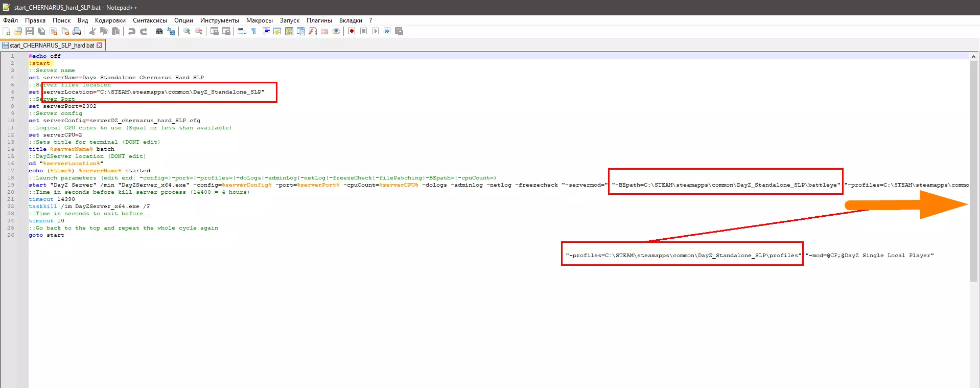Open the Синтаксисы menu
Viewport: 980px width, 388px height.
click(150, 20)
